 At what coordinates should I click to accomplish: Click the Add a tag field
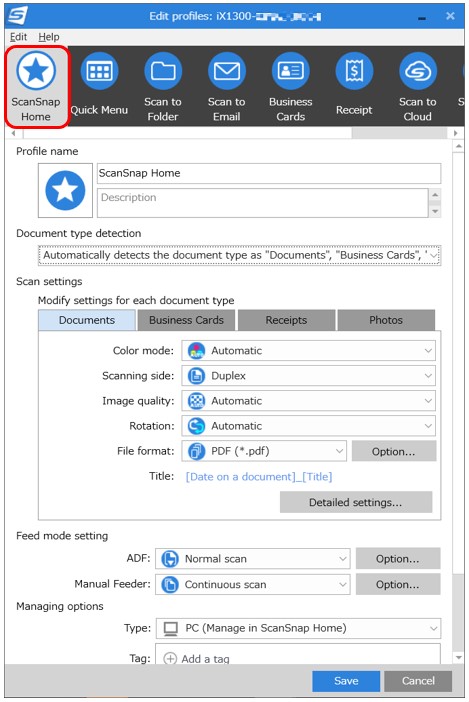pyautogui.click(x=298, y=654)
